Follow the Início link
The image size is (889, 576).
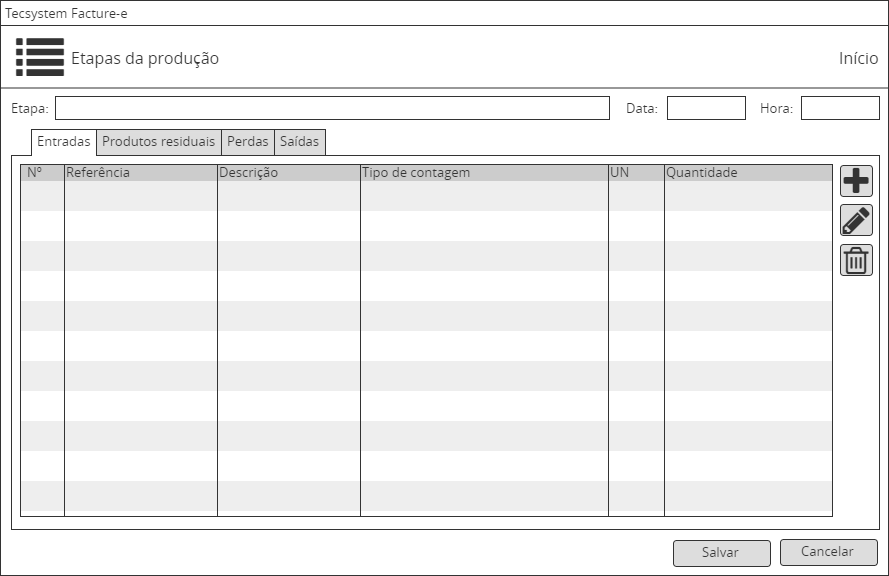click(x=858, y=58)
